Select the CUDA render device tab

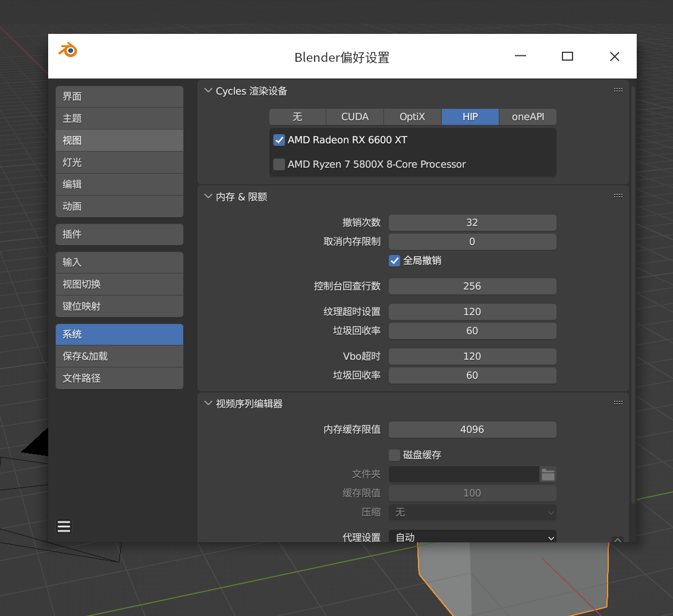pos(355,117)
